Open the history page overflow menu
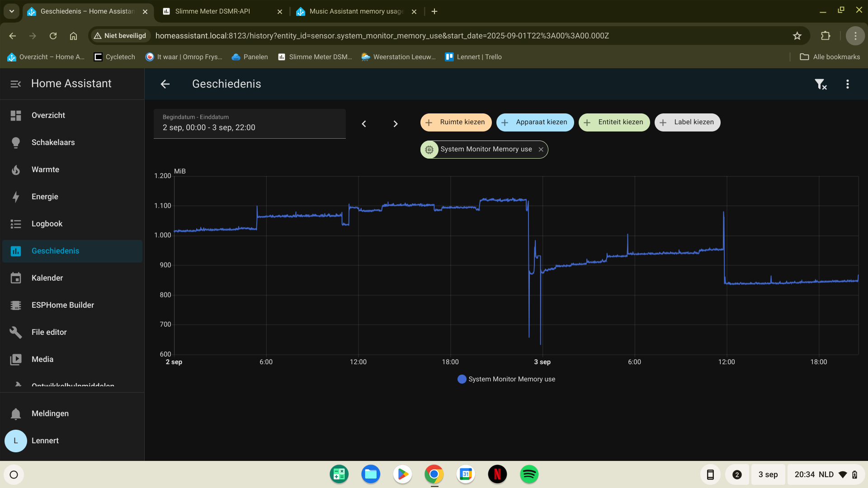 click(848, 84)
